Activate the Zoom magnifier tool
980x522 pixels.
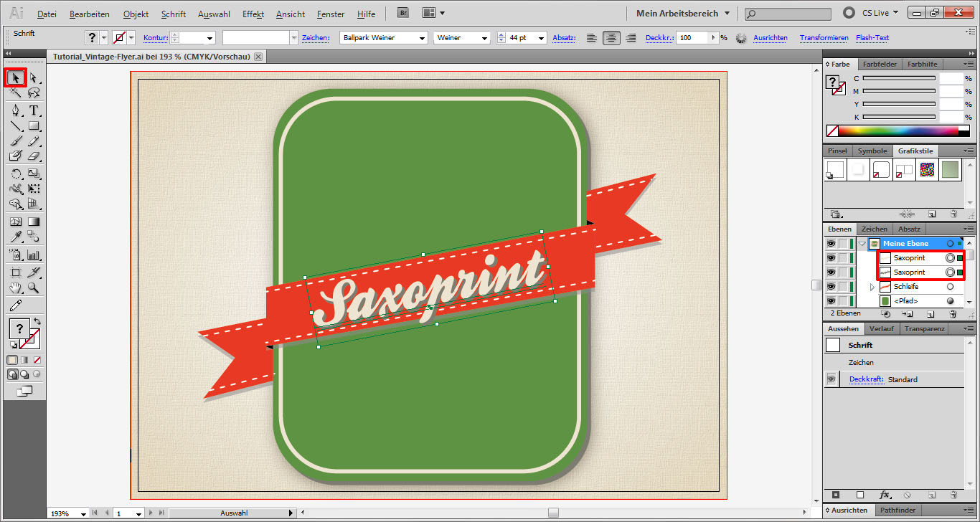[x=34, y=288]
